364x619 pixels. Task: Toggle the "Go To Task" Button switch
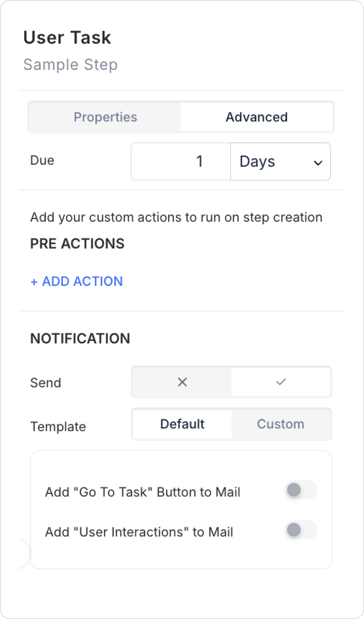tap(301, 490)
